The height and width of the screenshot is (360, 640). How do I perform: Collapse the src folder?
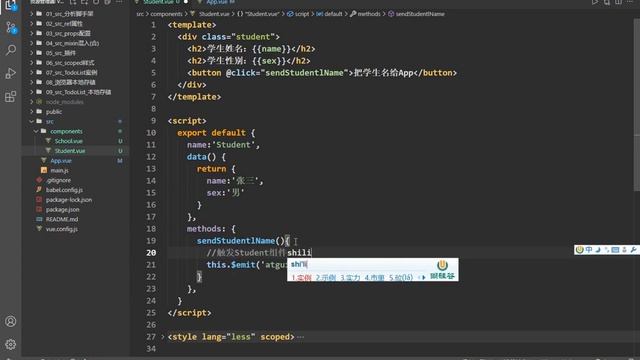click(31, 121)
